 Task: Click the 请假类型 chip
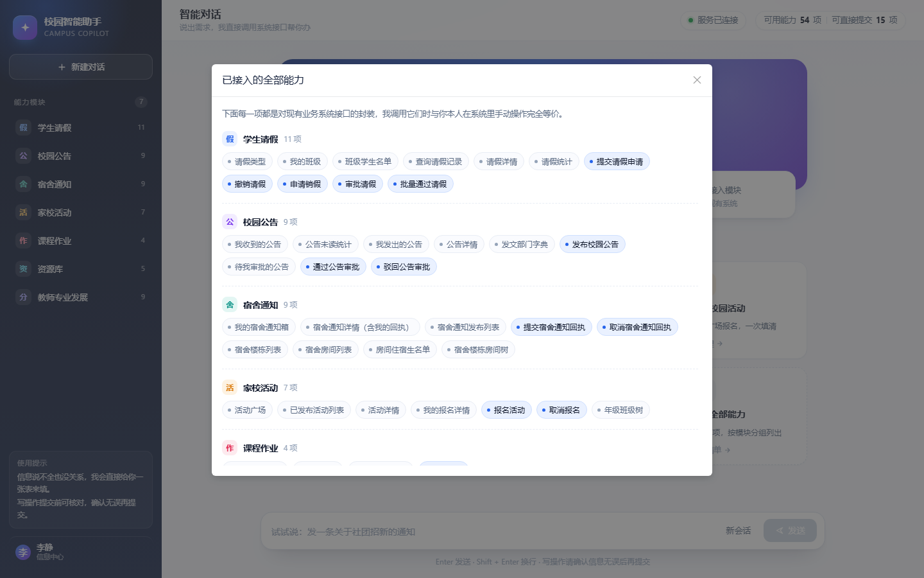pos(248,162)
